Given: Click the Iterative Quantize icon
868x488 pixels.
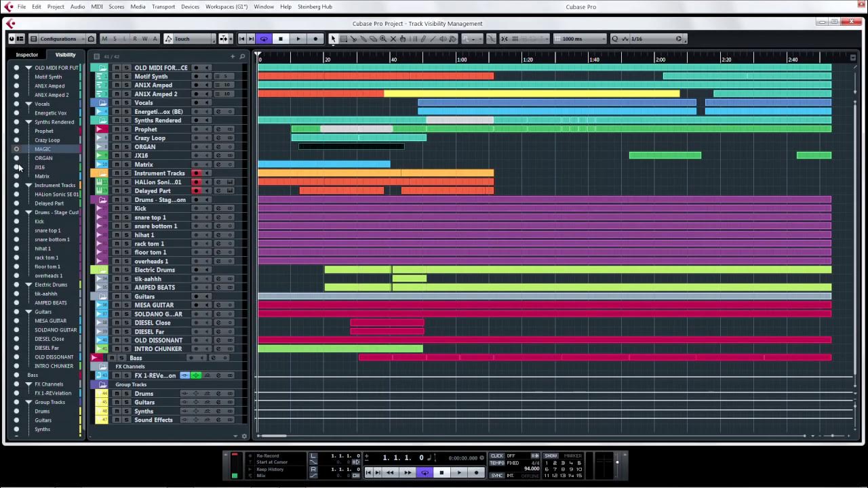Looking at the screenshot, I should click(625, 39).
